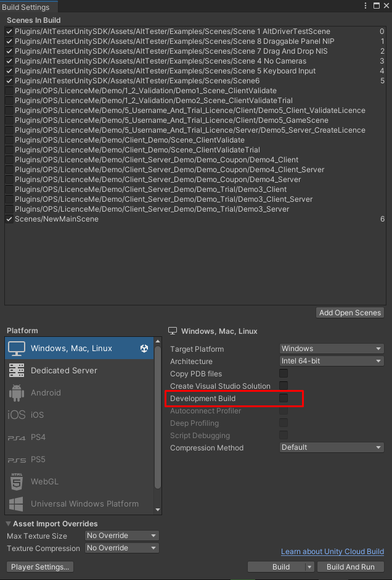Open the Target Platform dropdown
The width and height of the screenshot is (392, 580).
(x=331, y=348)
